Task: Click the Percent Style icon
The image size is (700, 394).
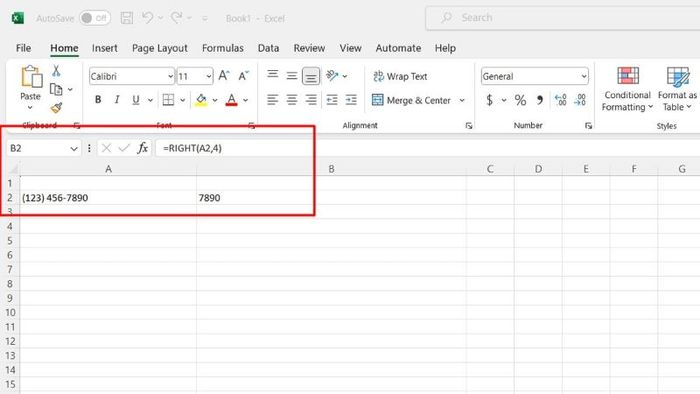Action: pyautogui.click(x=520, y=100)
